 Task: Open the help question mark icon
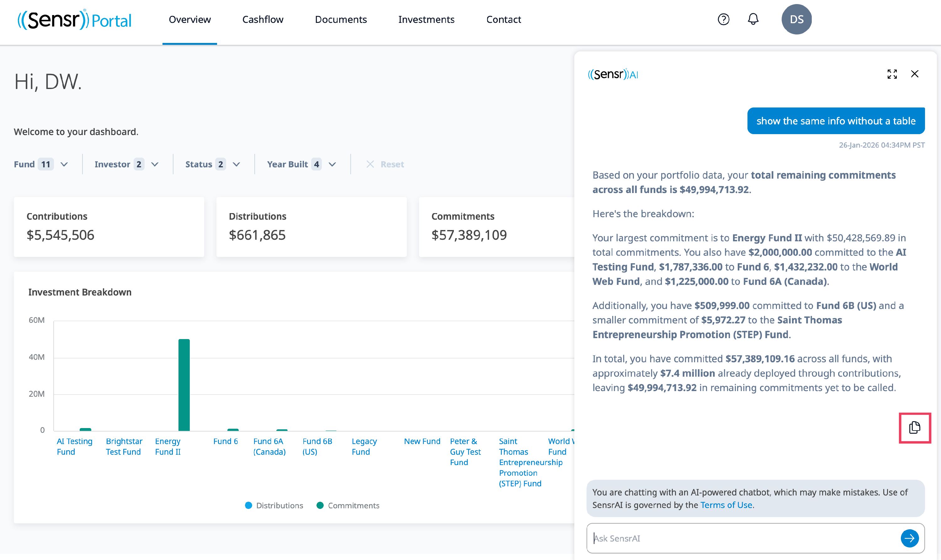click(x=723, y=19)
